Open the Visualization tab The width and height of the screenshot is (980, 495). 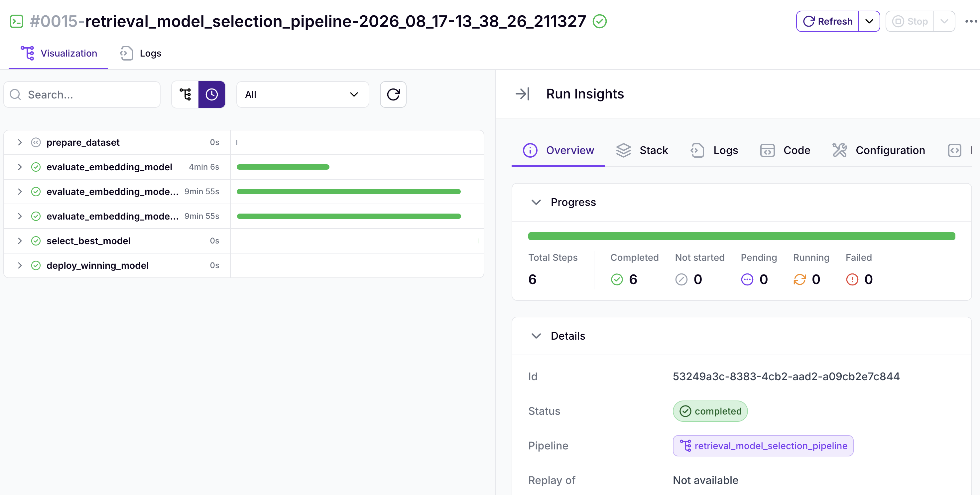click(59, 53)
